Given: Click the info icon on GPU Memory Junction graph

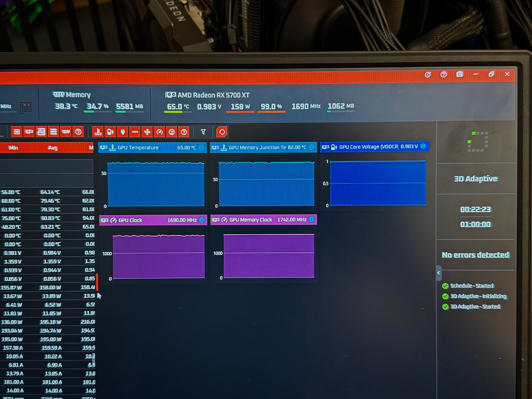Looking at the screenshot, I should pyautogui.click(x=311, y=147).
